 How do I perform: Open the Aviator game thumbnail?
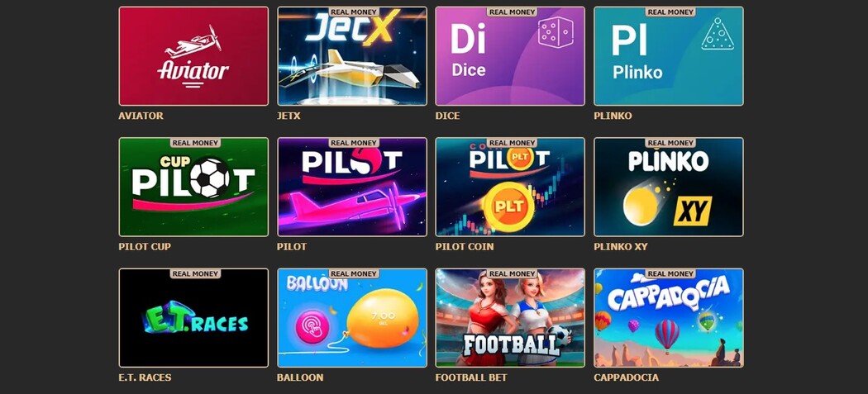(x=193, y=56)
